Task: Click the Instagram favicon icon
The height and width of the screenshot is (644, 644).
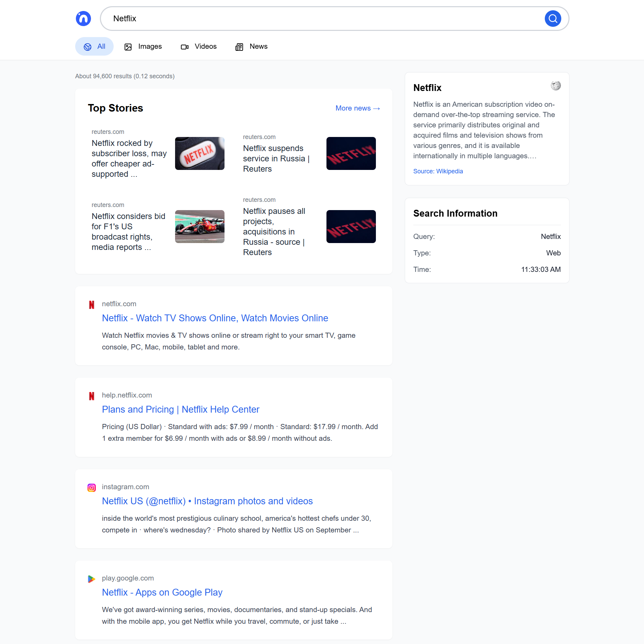Action: [x=92, y=487]
